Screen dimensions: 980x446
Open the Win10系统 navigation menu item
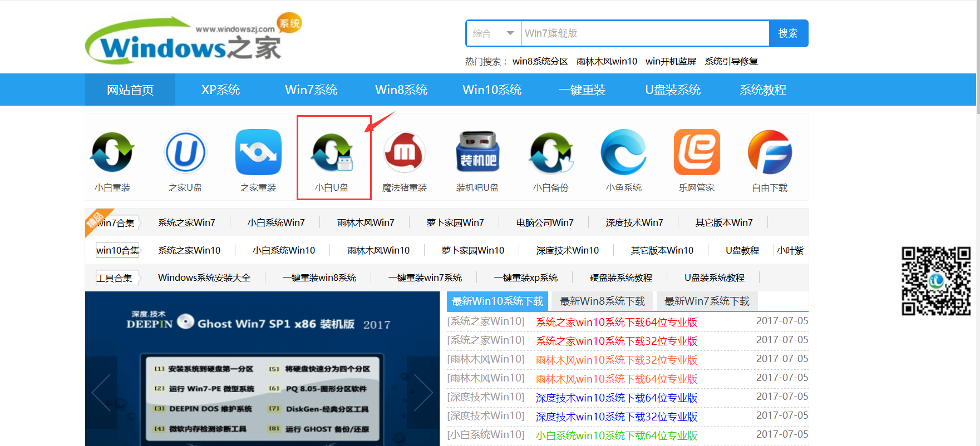click(492, 90)
